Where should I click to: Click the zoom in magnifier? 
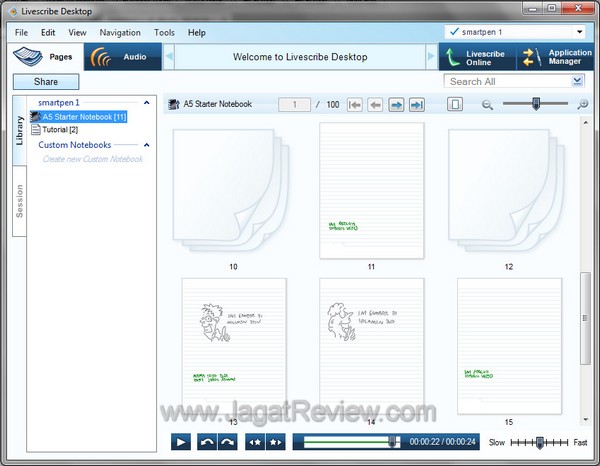pos(584,104)
